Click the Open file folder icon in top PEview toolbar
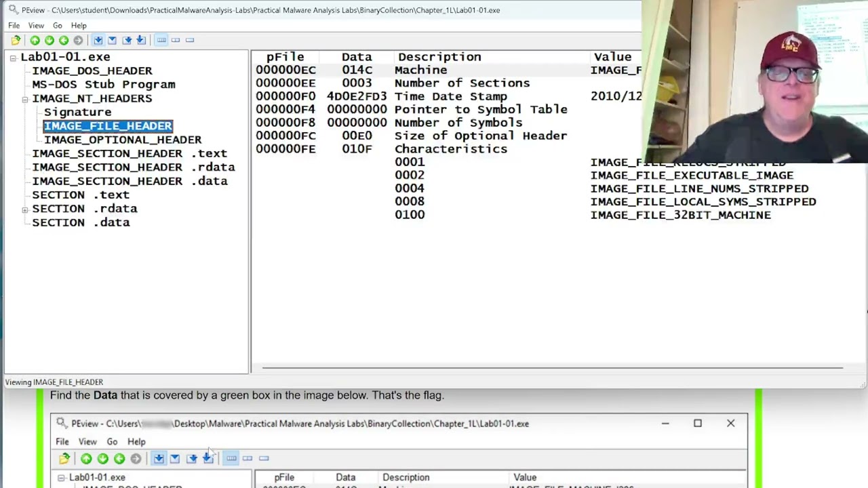The image size is (868, 488). point(16,40)
